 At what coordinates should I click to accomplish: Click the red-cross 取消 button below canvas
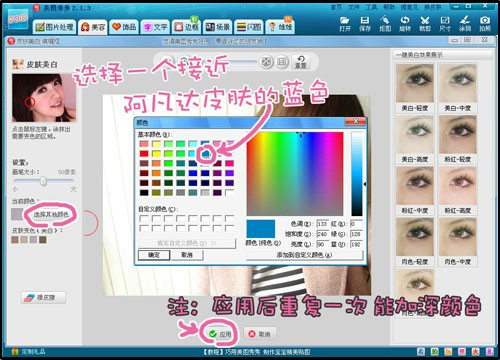[x=259, y=334]
